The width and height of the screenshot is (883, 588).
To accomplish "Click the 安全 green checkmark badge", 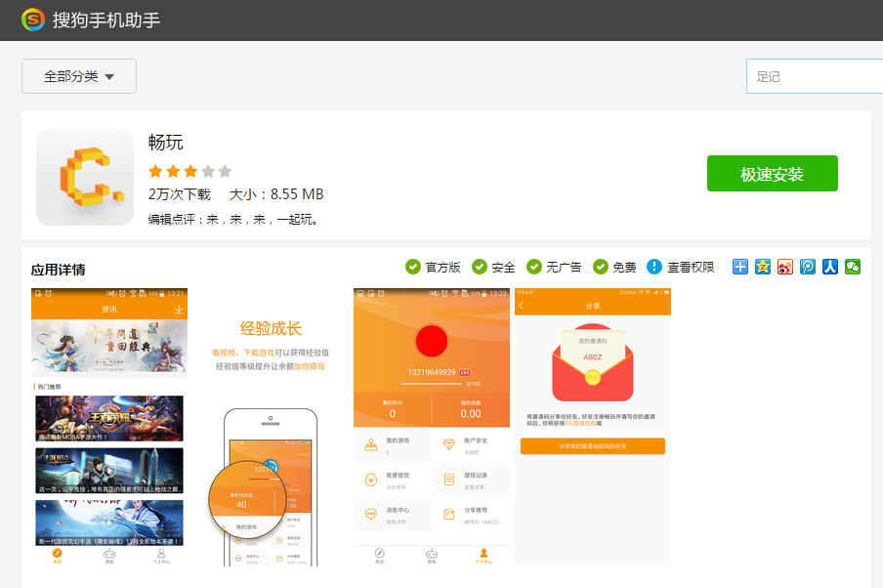I will (x=480, y=267).
